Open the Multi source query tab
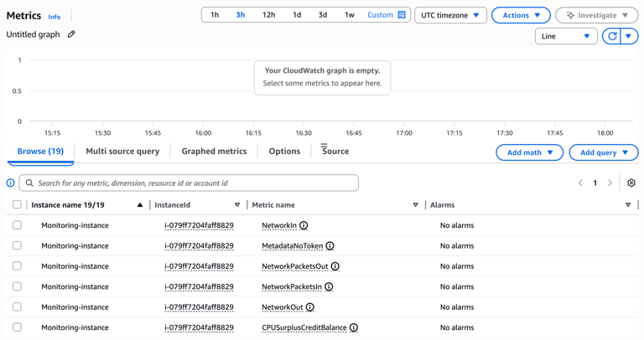 122,152
